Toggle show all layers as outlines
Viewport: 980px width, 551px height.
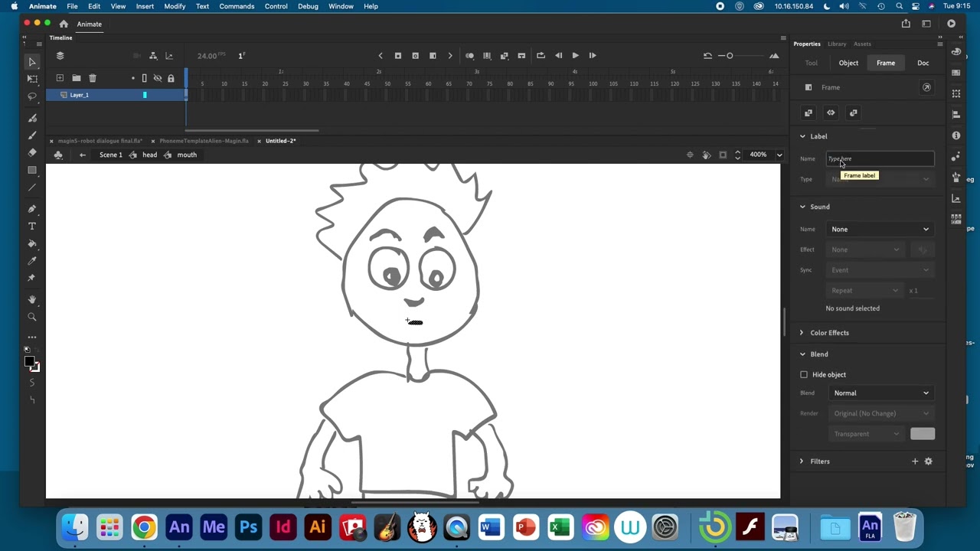pyautogui.click(x=144, y=78)
